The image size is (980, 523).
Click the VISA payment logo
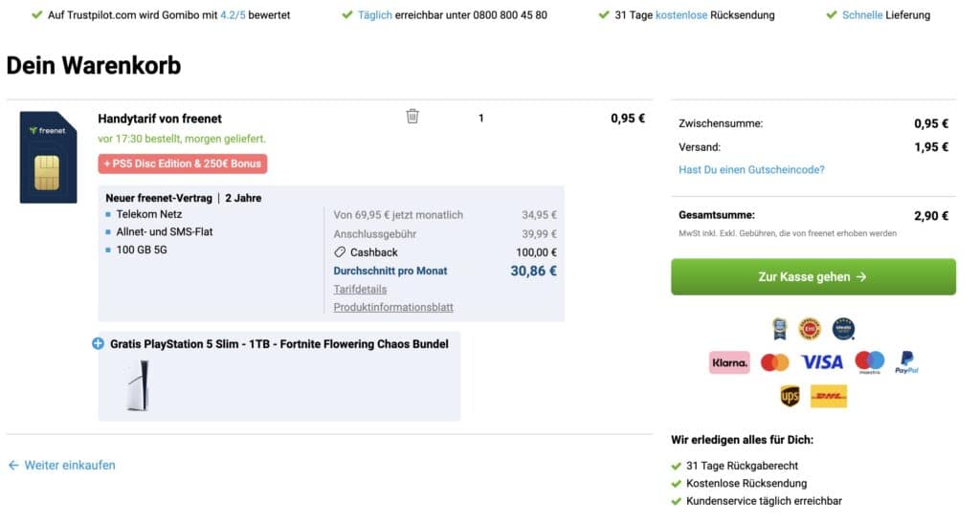click(x=822, y=362)
